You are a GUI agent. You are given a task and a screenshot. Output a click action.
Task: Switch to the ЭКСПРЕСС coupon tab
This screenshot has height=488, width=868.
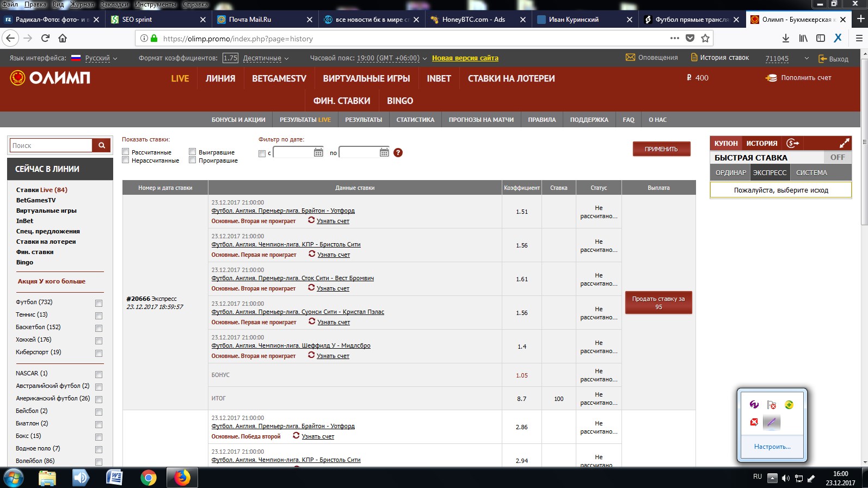click(x=769, y=172)
